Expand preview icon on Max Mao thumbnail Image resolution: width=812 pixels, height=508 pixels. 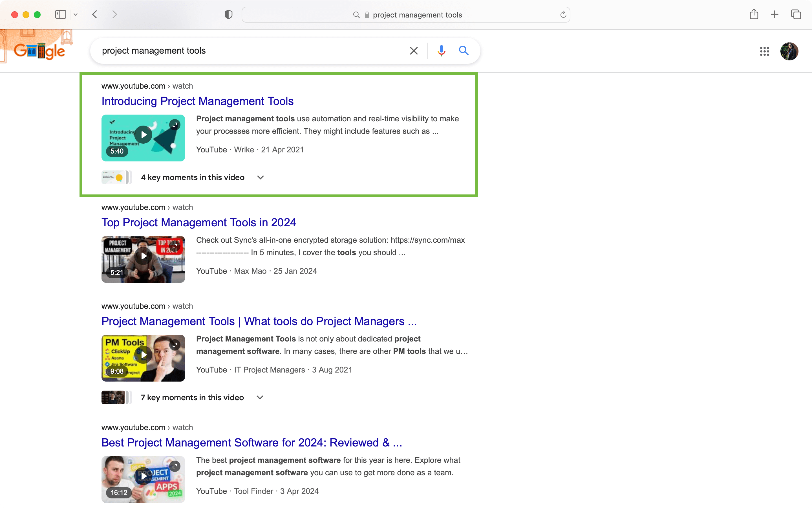(x=175, y=246)
